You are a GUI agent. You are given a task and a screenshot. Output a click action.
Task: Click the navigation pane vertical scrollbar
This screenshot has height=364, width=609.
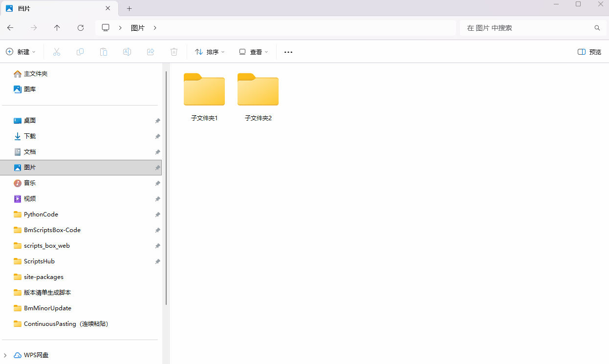coord(166,188)
